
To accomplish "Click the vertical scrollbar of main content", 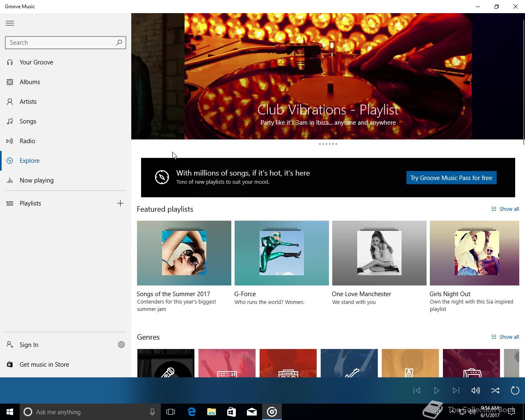I will 523,82.
